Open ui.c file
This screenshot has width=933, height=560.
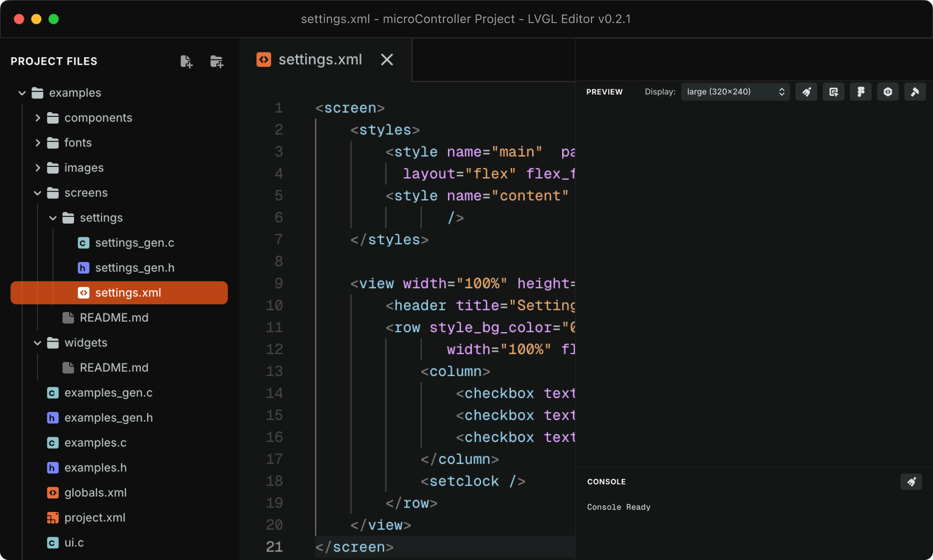74,543
